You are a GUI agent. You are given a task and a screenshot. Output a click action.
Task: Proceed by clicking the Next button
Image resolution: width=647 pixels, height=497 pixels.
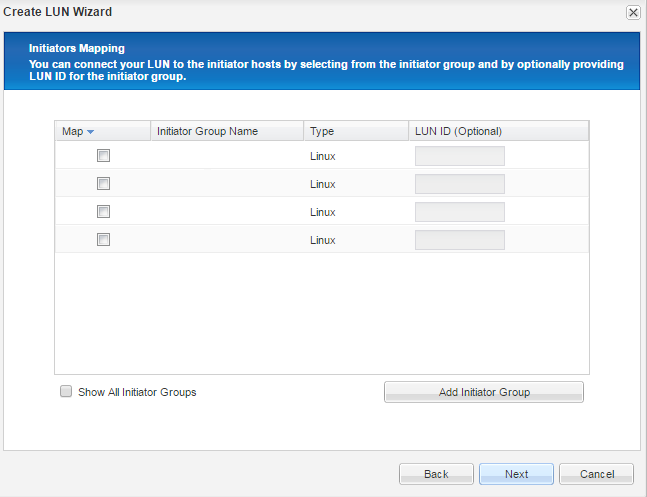coord(516,474)
